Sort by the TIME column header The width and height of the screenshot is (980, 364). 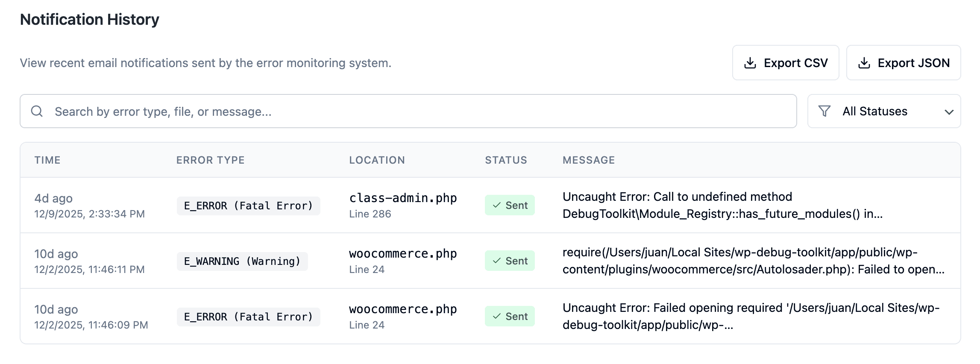[x=47, y=160]
